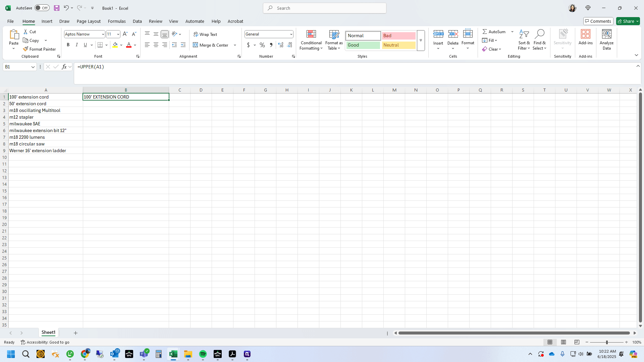Click the Paste clipboard icon

click(14, 35)
